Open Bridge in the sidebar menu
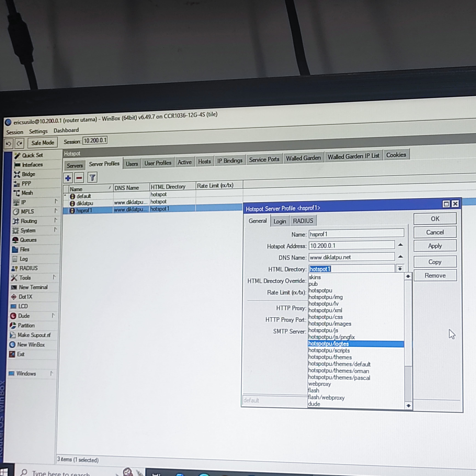The height and width of the screenshot is (476, 476). [x=28, y=174]
